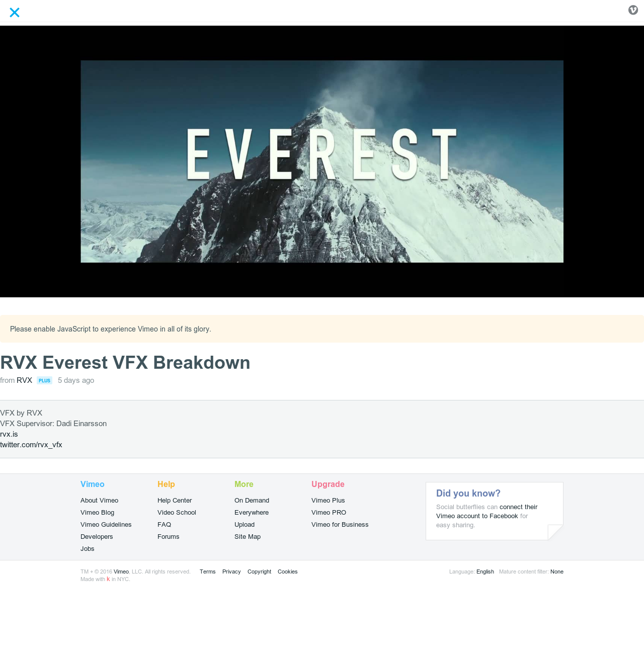This screenshot has width=644, height=652.
Task: Open the Privacy policy
Action: (x=231, y=572)
